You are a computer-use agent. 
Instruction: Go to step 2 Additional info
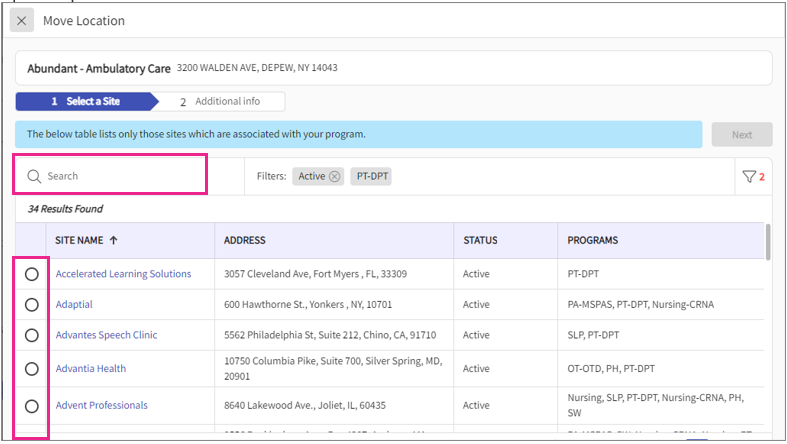[x=222, y=101]
